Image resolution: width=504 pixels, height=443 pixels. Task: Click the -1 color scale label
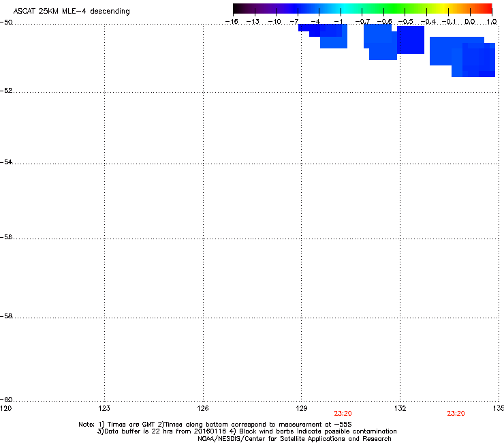(338, 22)
